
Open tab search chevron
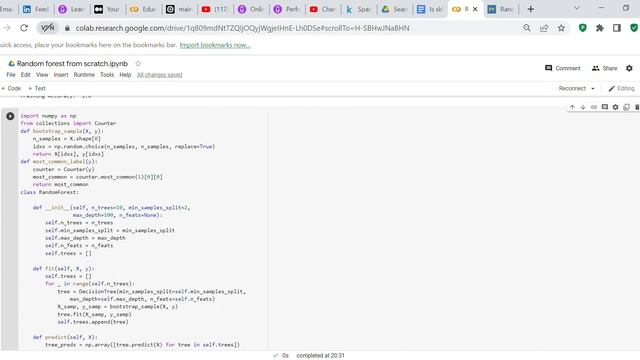tap(577, 8)
